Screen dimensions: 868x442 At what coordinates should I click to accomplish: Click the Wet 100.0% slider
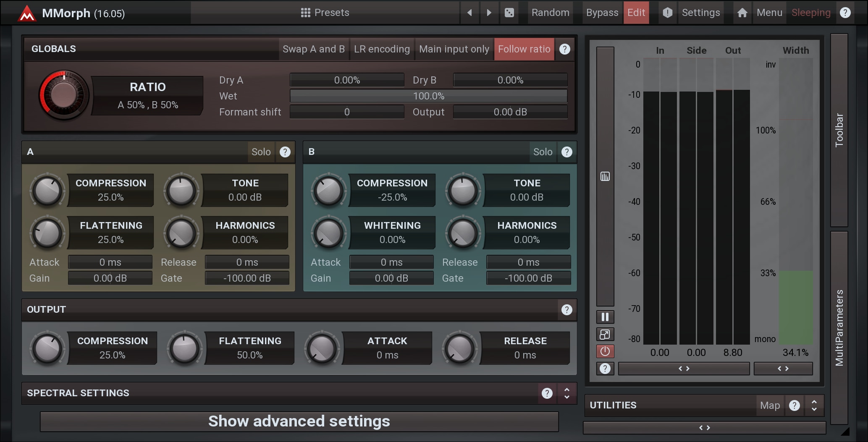[428, 96]
